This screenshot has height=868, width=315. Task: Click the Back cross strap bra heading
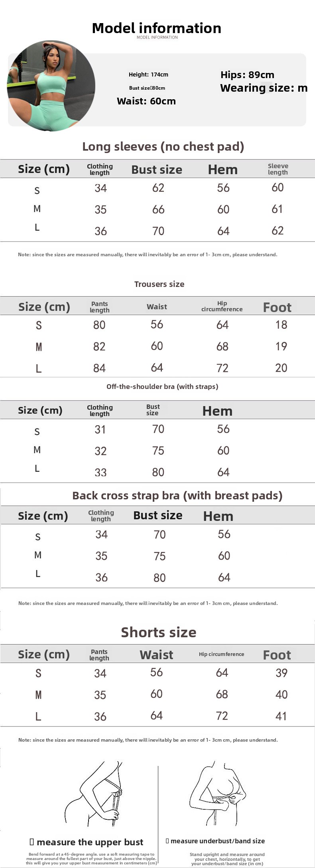coord(177,496)
